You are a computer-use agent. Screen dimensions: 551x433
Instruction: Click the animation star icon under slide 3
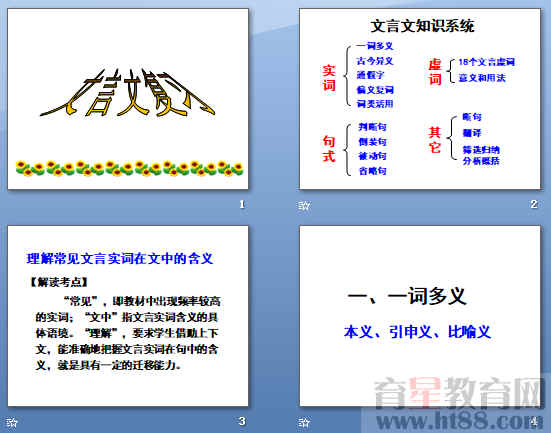click(12, 422)
